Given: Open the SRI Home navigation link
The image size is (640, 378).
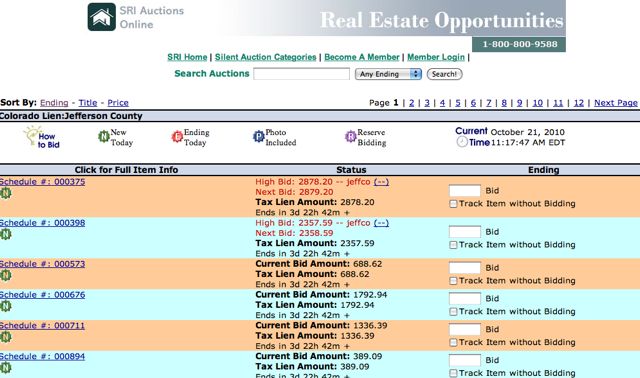Looking at the screenshot, I should (x=187, y=57).
